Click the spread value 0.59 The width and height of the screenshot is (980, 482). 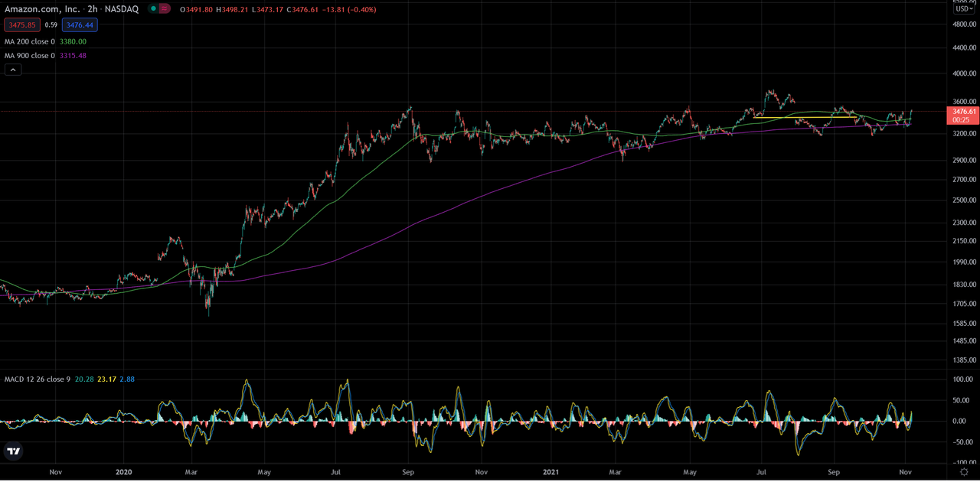coord(50,24)
